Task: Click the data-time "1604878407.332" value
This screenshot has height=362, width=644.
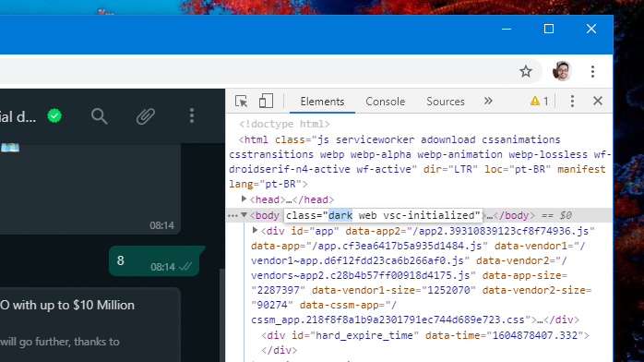Action: (x=535, y=335)
